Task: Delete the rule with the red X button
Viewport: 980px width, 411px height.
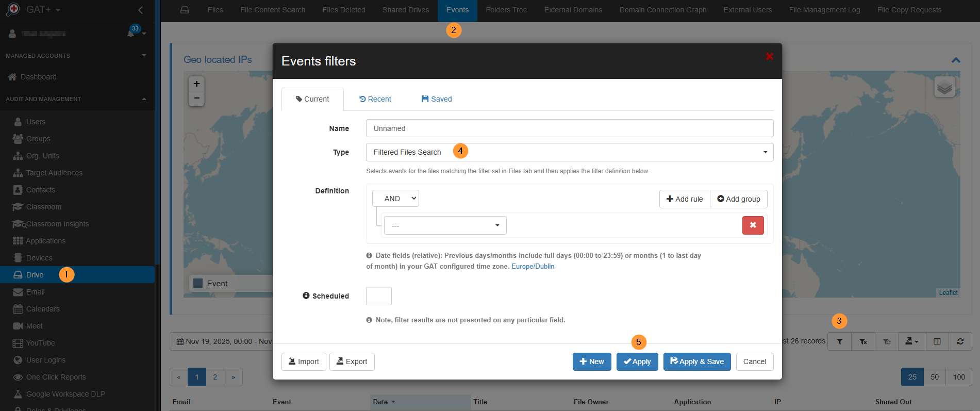Action: point(753,225)
